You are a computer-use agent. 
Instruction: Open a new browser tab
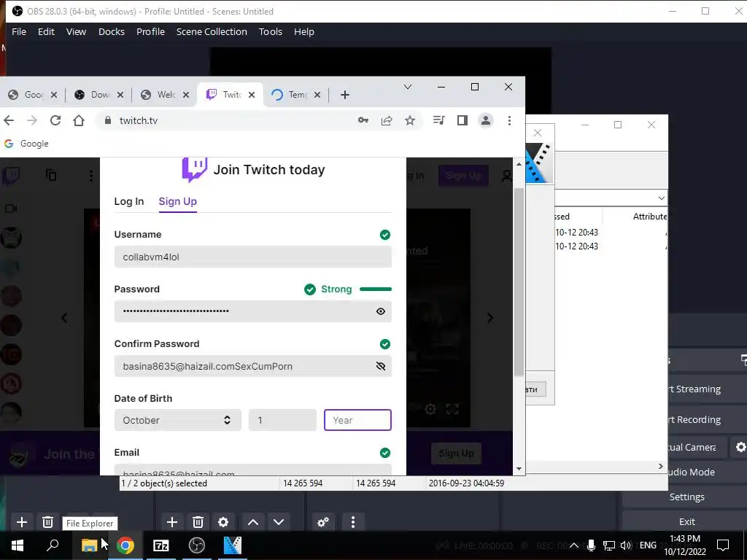coord(345,95)
